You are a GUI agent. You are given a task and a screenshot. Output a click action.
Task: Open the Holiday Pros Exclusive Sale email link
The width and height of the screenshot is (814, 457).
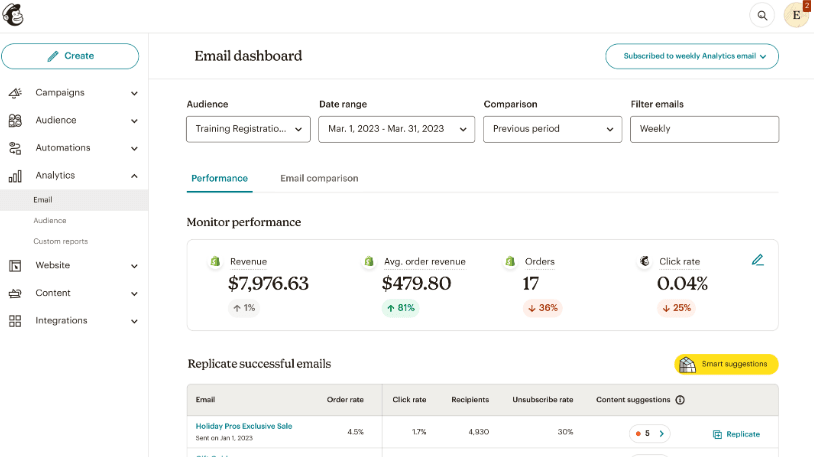pyautogui.click(x=243, y=426)
